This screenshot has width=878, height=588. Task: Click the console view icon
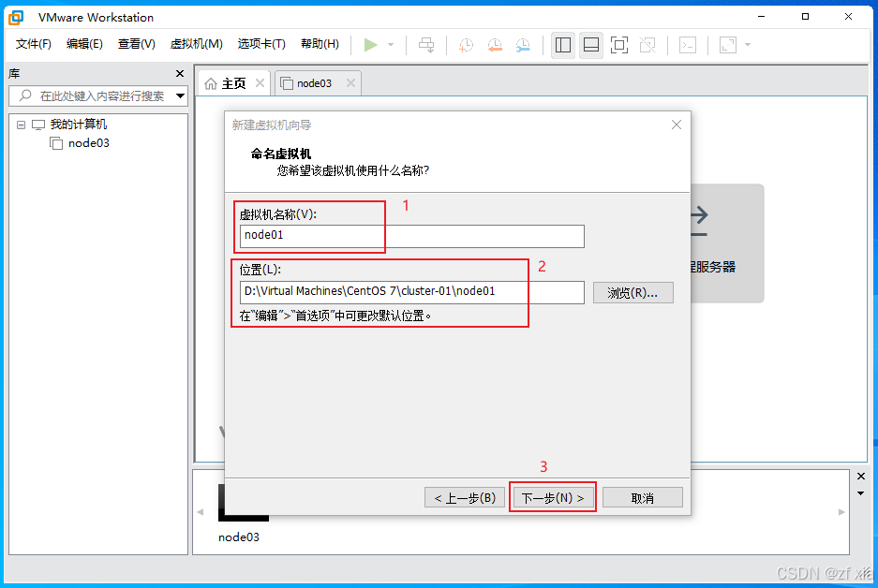(688, 45)
